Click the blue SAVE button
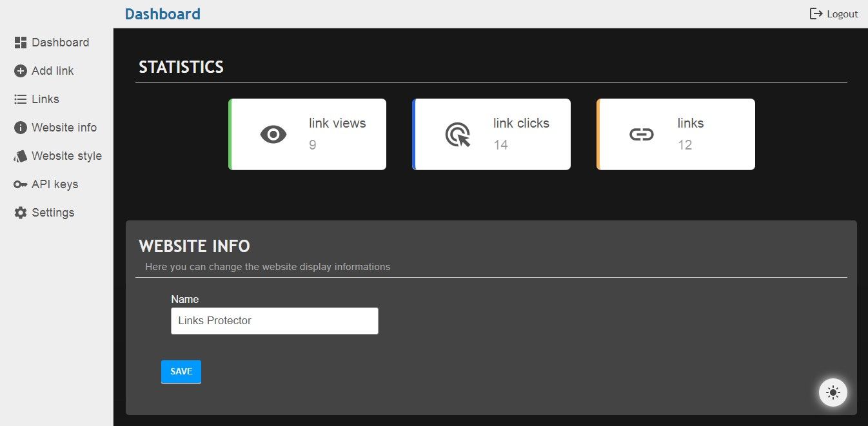 point(181,372)
